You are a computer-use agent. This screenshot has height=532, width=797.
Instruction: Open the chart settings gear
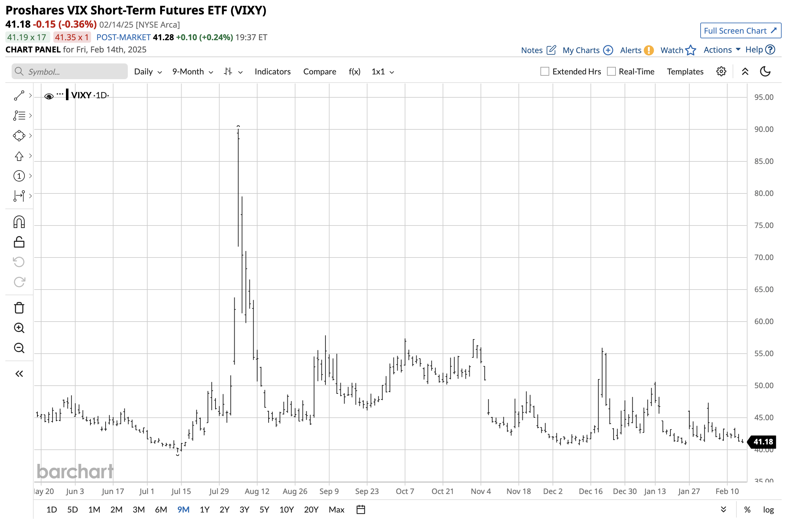click(x=721, y=71)
